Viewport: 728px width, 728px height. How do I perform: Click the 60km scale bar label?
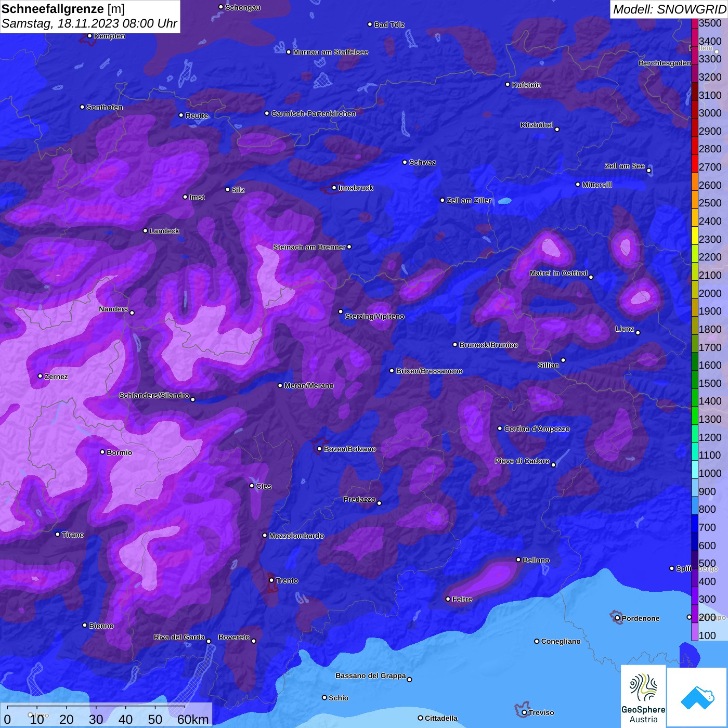193,719
